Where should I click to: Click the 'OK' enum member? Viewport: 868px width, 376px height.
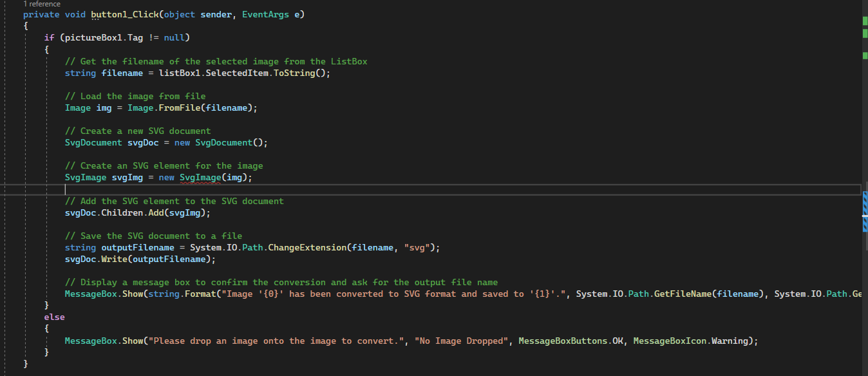pyautogui.click(x=618, y=341)
